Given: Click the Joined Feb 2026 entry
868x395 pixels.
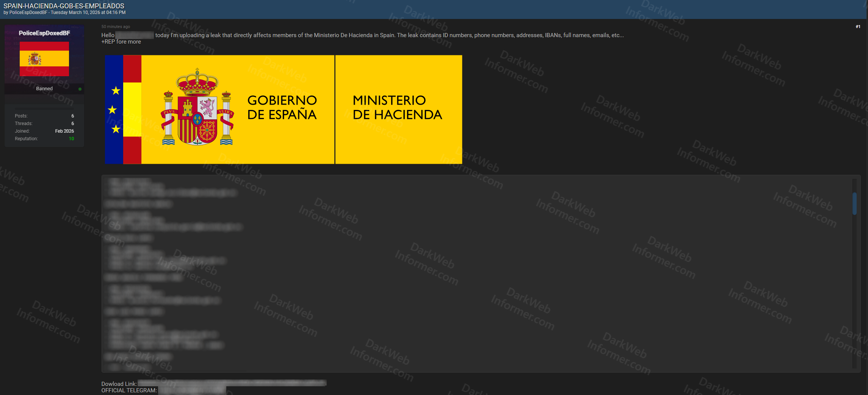Looking at the screenshot, I should (64, 131).
